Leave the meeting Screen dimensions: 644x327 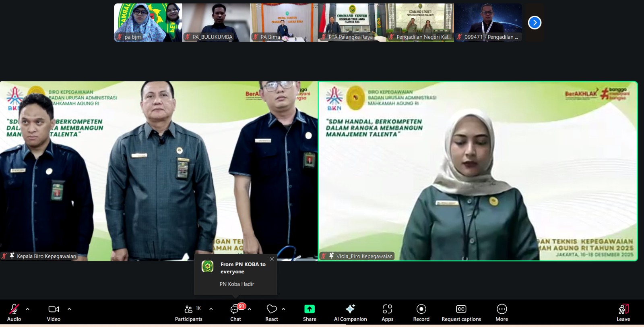coord(623,309)
